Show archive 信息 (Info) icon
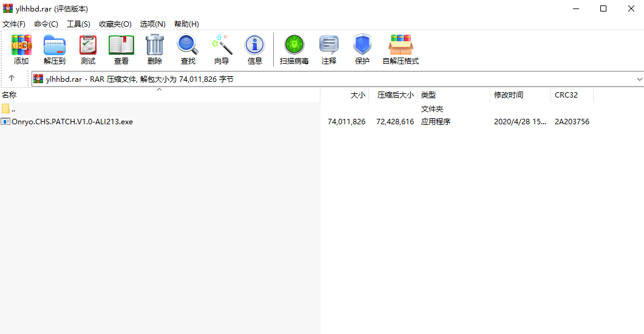644x334 pixels. click(255, 45)
